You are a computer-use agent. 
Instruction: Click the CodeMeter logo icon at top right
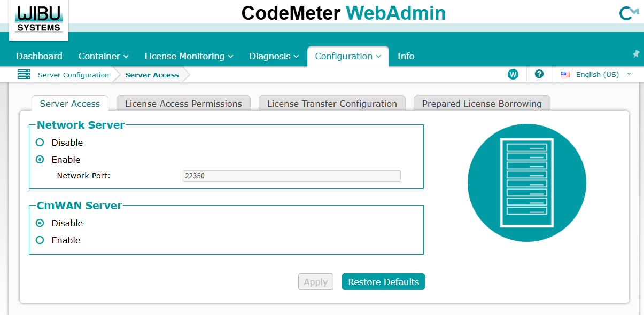(x=629, y=13)
